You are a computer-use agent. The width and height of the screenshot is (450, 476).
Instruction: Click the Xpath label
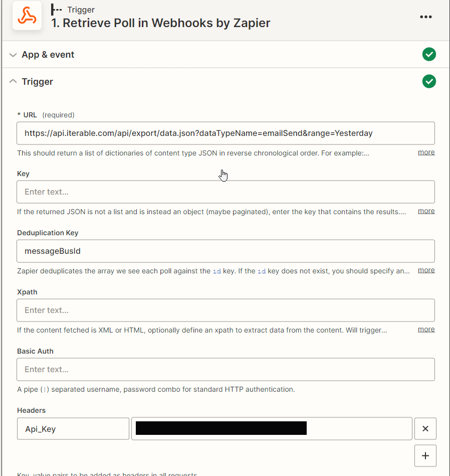[x=27, y=292]
